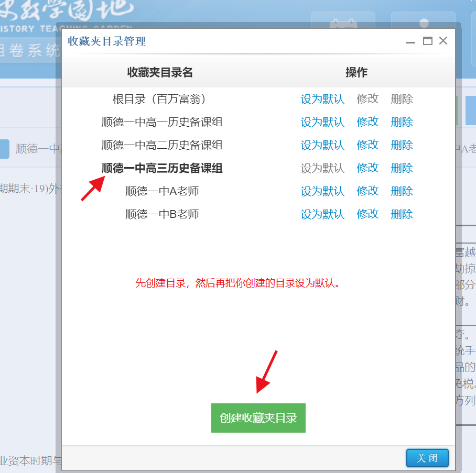Click the green 创建收藏夹目录 button
This screenshot has height=473, width=476.
click(258, 418)
